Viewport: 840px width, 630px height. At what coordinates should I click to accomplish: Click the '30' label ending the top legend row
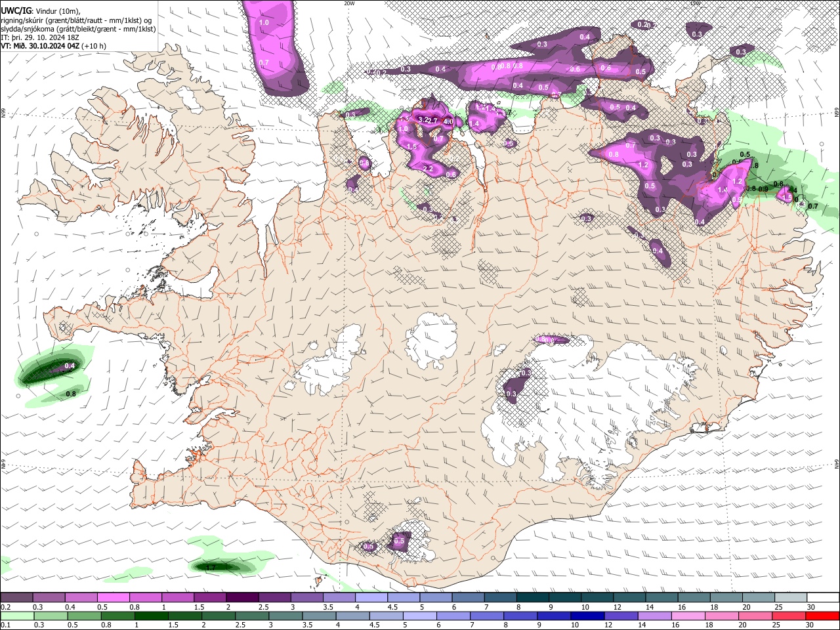[x=811, y=607]
